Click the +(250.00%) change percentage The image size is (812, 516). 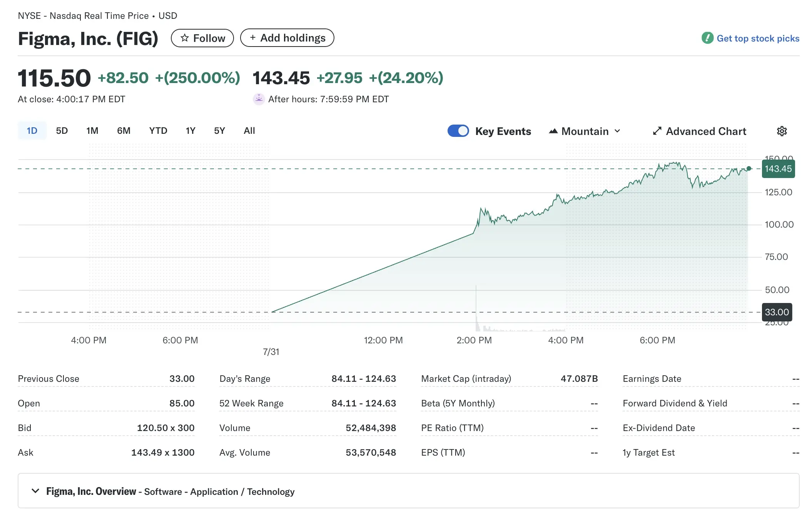197,78
